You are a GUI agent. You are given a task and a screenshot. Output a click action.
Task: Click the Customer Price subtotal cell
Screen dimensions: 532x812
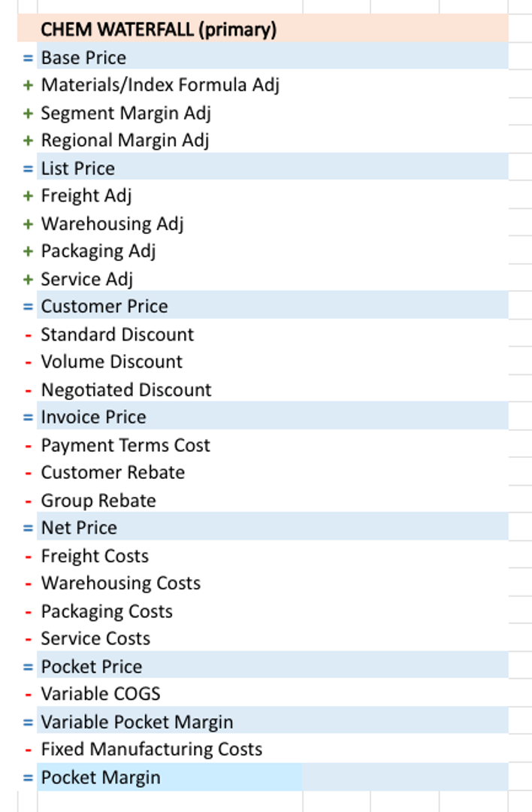[x=104, y=307]
